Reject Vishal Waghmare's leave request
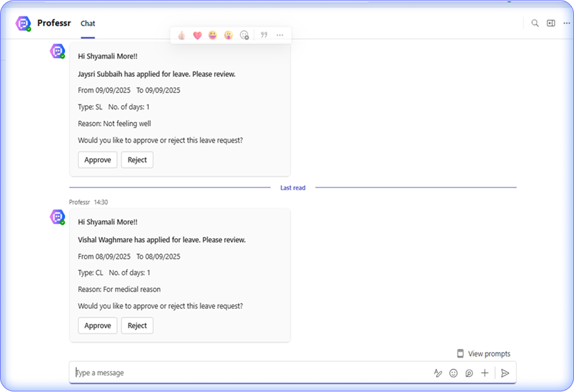This screenshot has width=574, height=392. 137,326
